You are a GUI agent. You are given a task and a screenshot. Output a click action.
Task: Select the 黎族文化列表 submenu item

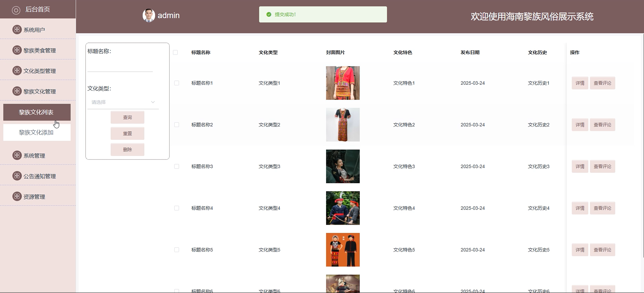pos(36,112)
